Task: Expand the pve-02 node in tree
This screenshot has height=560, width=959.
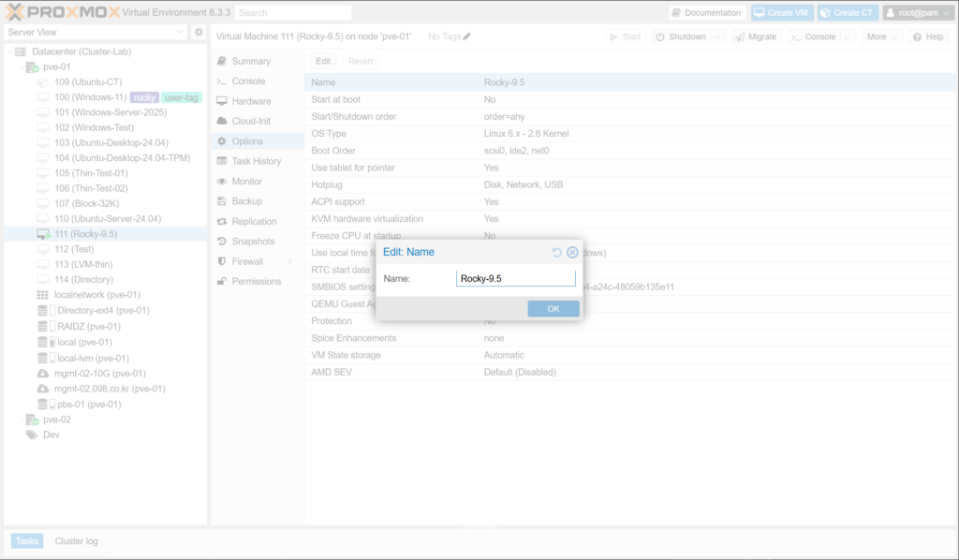Action: (x=21, y=420)
